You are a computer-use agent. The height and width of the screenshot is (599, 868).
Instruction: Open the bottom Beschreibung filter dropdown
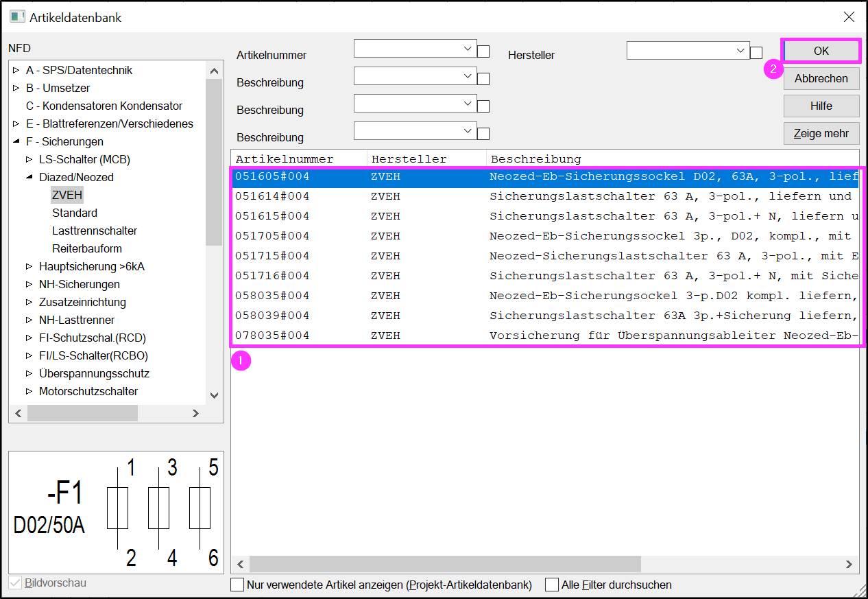pos(468,130)
